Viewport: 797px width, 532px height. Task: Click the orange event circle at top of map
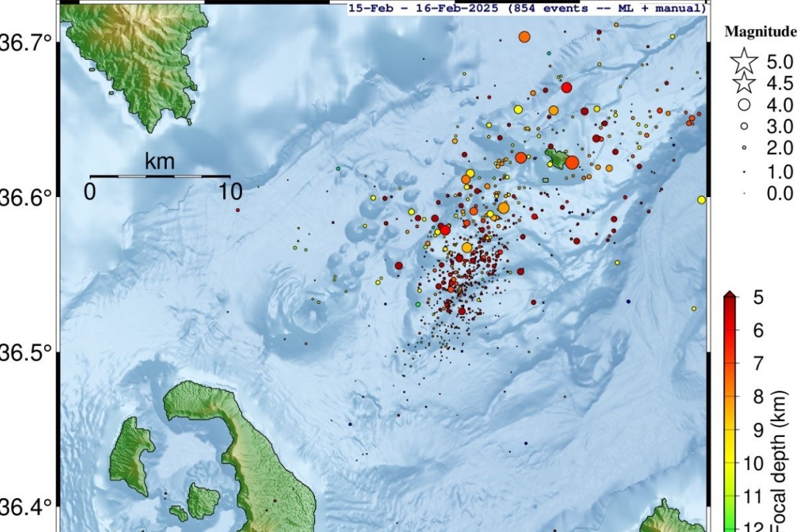click(525, 37)
